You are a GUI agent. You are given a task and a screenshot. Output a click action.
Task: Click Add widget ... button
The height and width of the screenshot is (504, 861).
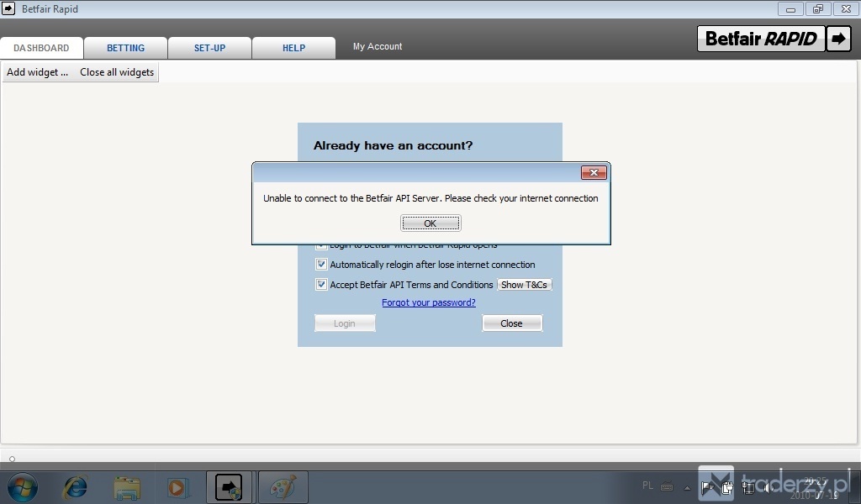point(37,72)
